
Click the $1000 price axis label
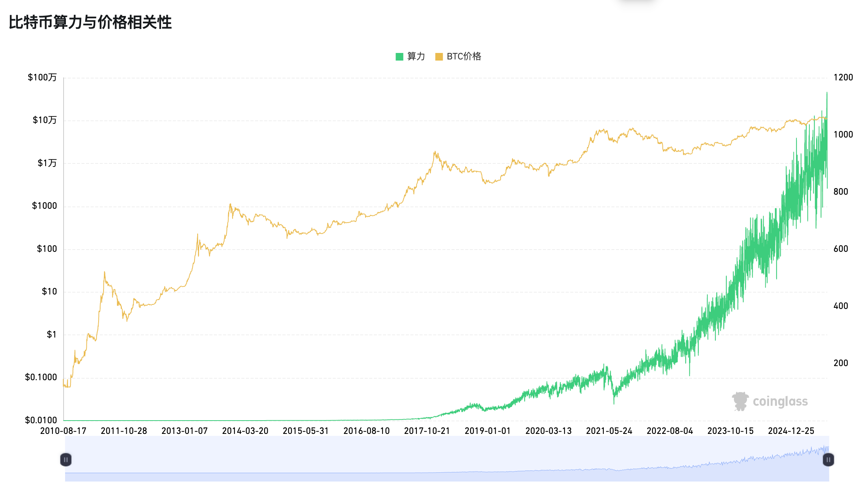click(x=44, y=206)
